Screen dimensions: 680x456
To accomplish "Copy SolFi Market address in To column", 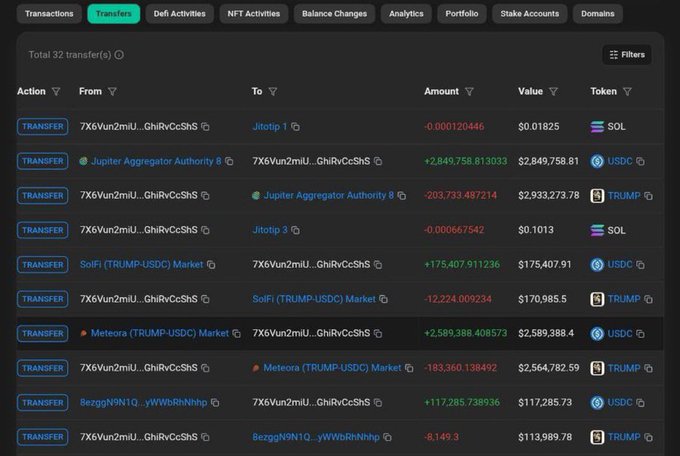I will click(383, 299).
